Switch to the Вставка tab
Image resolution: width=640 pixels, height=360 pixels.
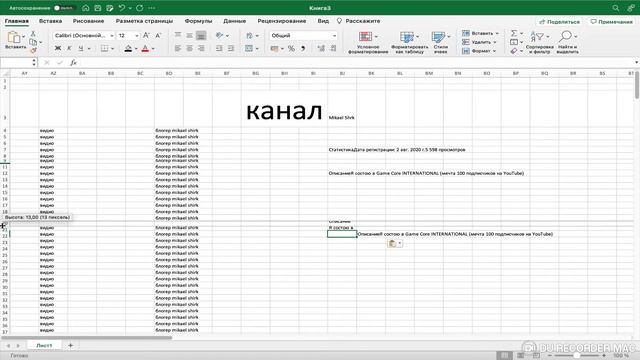pyautogui.click(x=50, y=21)
